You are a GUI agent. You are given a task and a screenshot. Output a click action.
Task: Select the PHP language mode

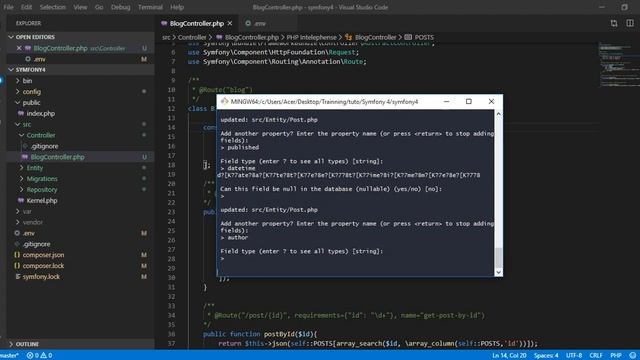616,356
